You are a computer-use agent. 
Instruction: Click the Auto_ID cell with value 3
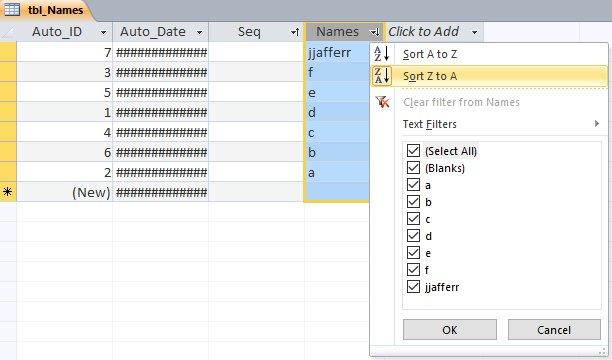point(65,72)
